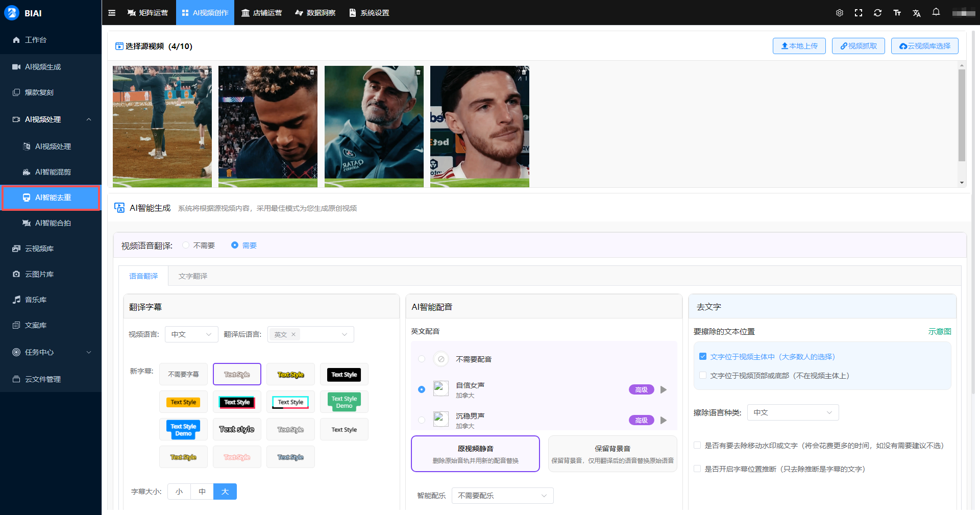The image size is (980, 515).
Task: Open the 翻译后语言 dropdown
Action: [311, 335]
